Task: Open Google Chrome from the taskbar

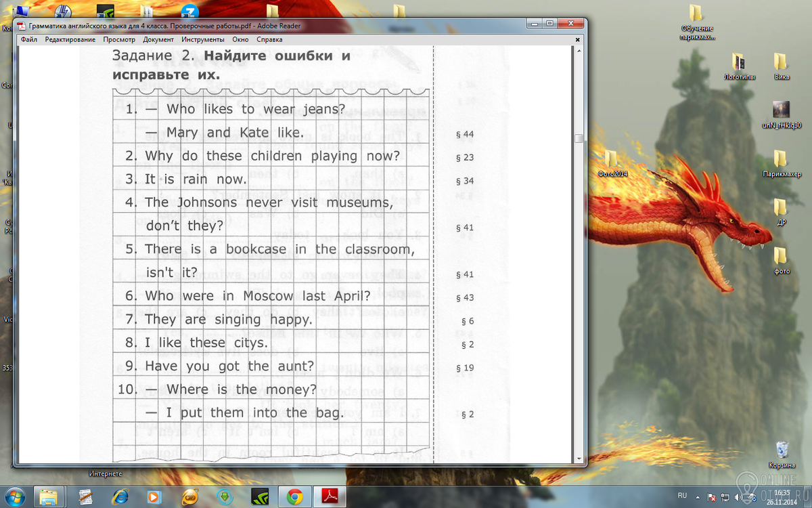Action: tap(294, 496)
